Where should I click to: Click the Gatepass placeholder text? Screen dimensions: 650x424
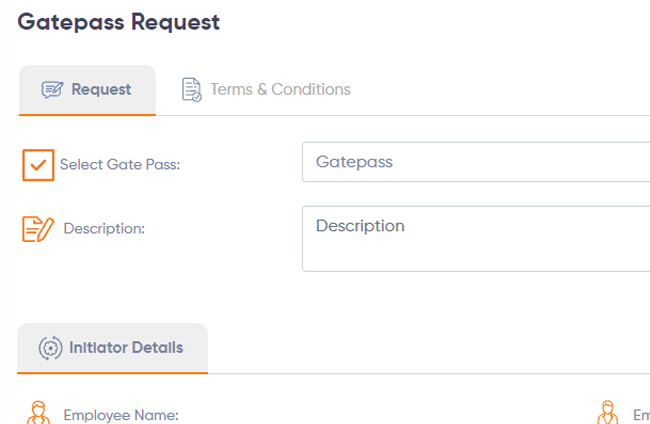(x=354, y=162)
